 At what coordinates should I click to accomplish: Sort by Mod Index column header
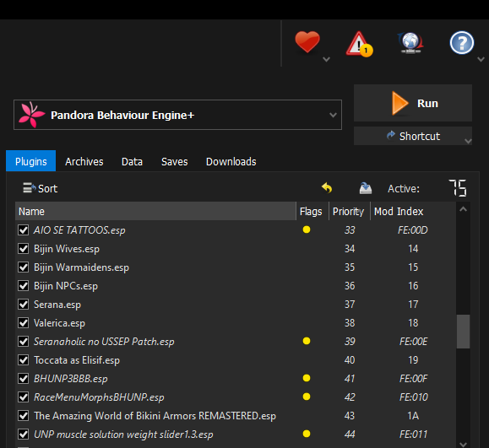point(413,211)
